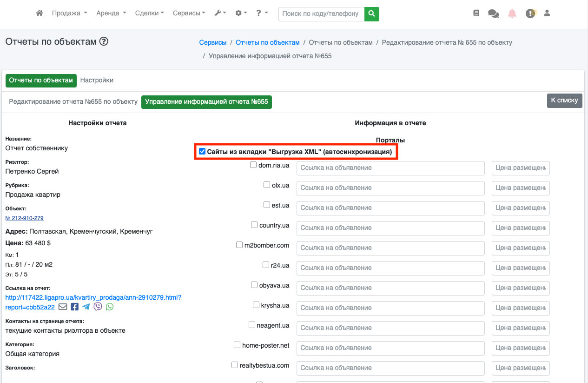
Task: Expand the Продажа dropdown menu
Action: [69, 13]
